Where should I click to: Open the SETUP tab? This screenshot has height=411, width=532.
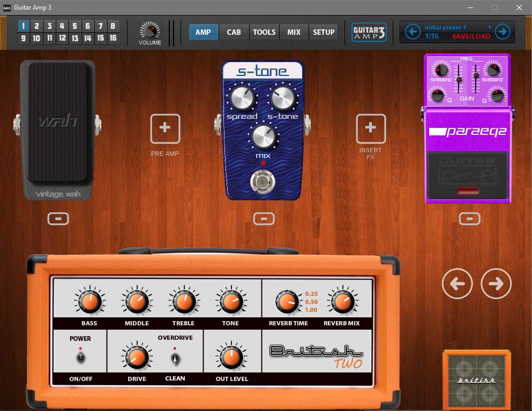pyautogui.click(x=324, y=32)
